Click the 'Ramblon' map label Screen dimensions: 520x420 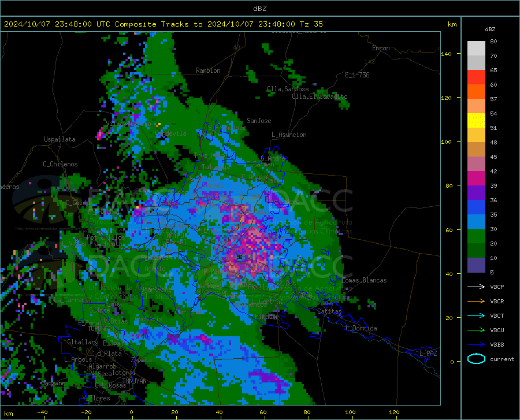(x=208, y=70)
